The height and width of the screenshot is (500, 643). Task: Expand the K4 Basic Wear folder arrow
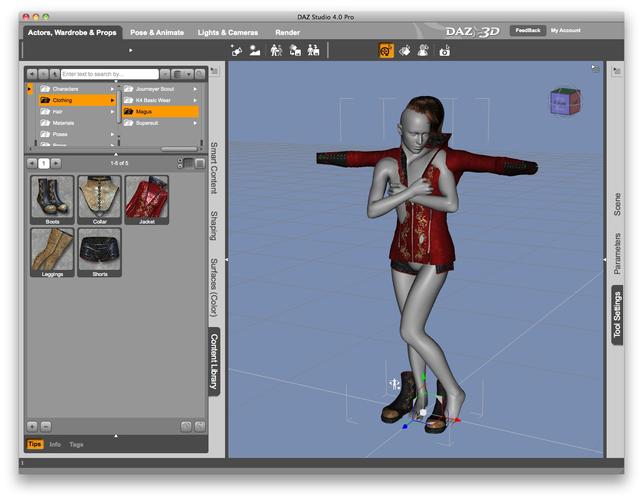coord(195,100)
